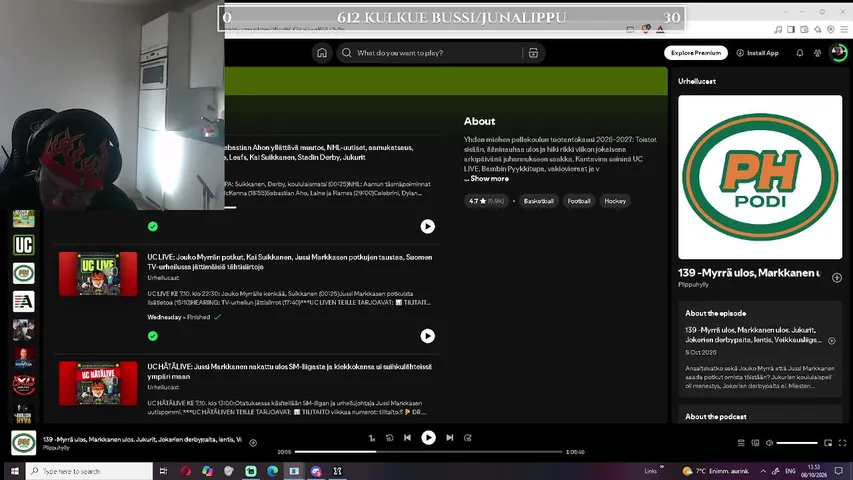Screen dimensions: 853x480
Task: Open the Browse icon beside search
Action: click(x=533, y=53)
